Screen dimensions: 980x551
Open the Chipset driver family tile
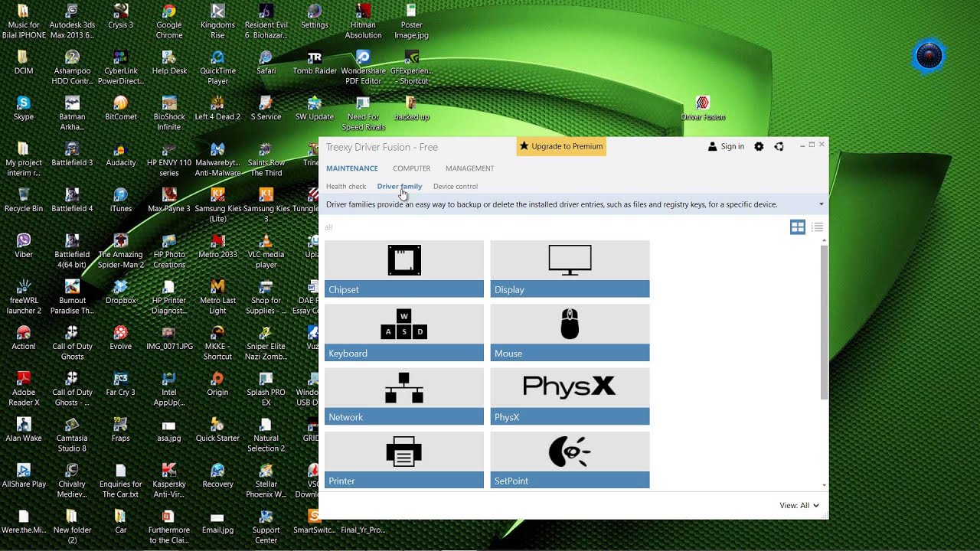pos(404,269)
